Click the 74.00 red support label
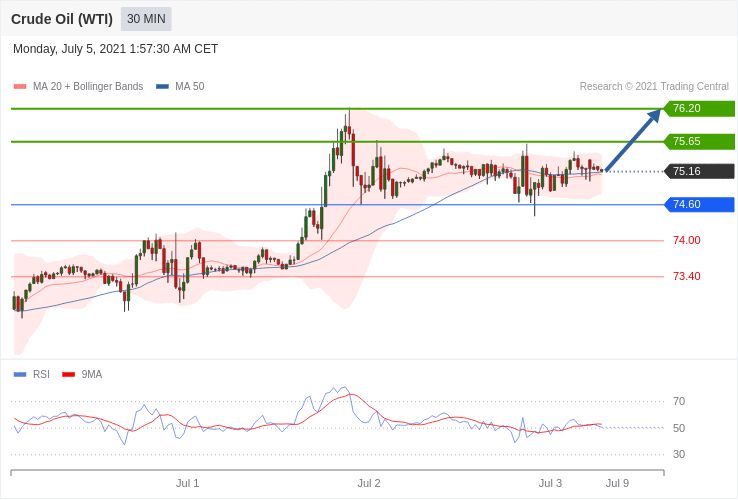 (687, 241)
